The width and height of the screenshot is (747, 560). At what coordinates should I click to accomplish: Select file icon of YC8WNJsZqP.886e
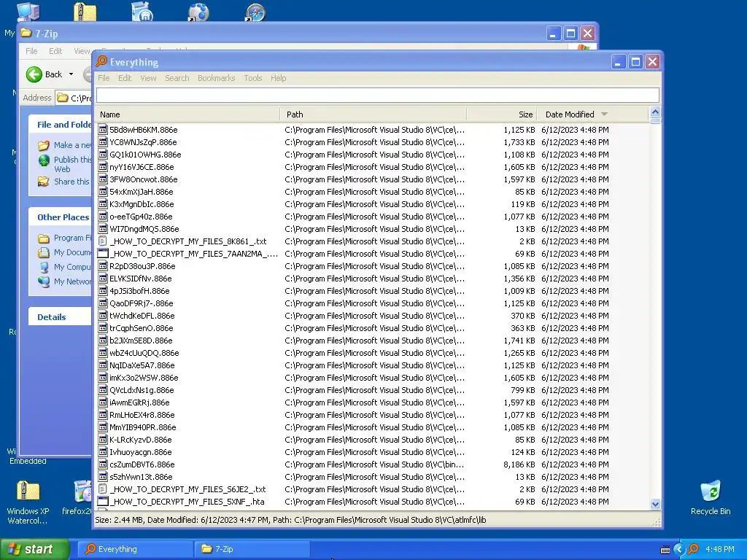tap(102, 142)
